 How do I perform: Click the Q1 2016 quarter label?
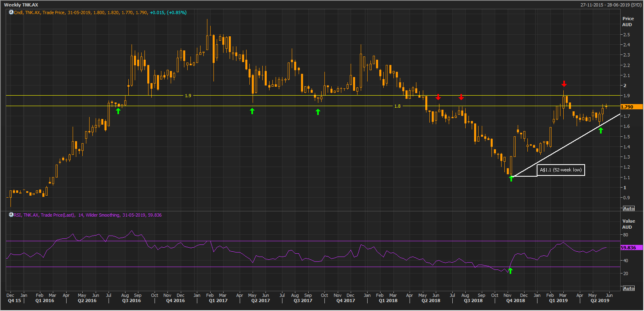(45, 301)
